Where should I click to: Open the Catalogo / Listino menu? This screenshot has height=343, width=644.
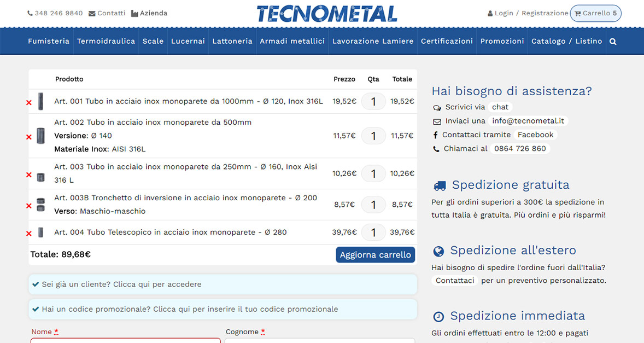[567, 41]
